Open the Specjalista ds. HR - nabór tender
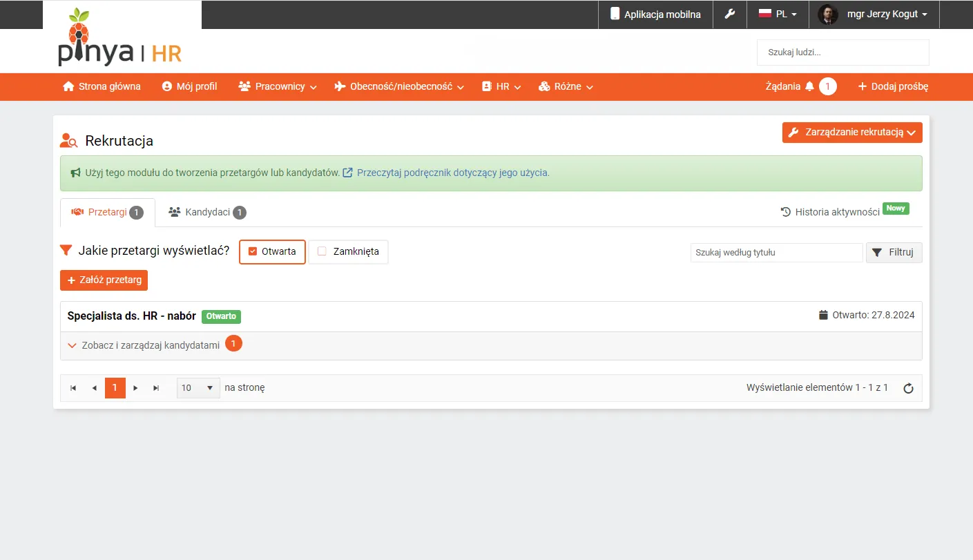 (132, 316)
